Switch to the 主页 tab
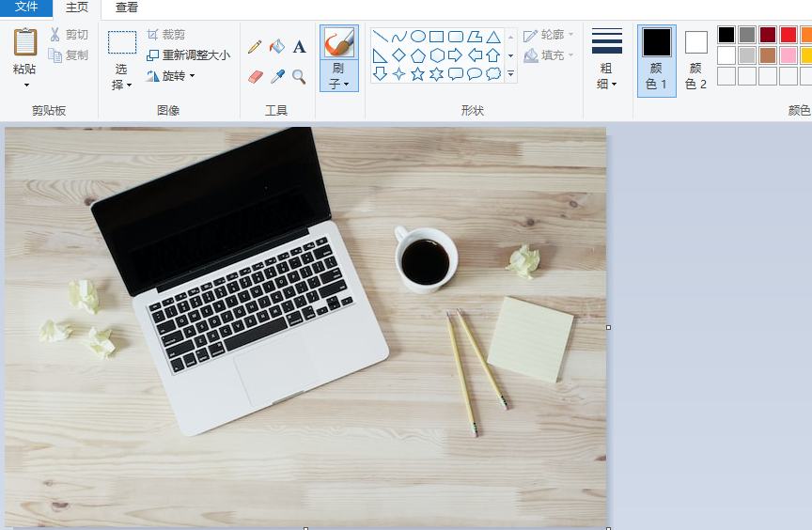 click(x=77, y=8)
